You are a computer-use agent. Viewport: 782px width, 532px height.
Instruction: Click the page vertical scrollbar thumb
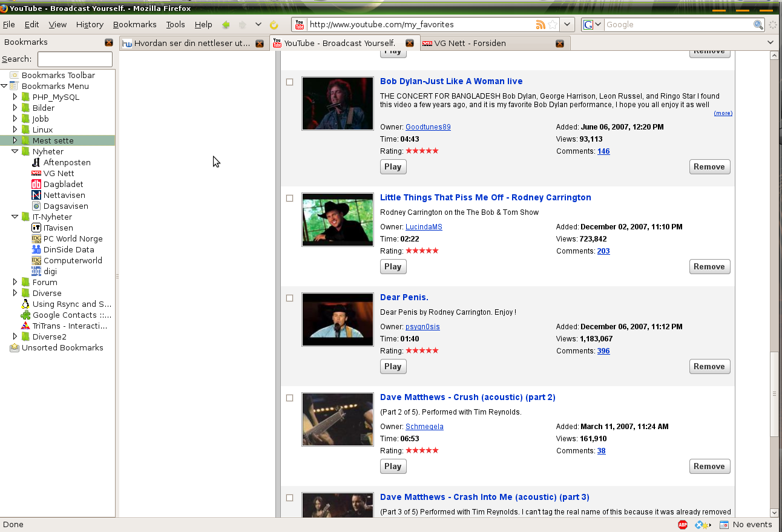click(x=774, y=393)
